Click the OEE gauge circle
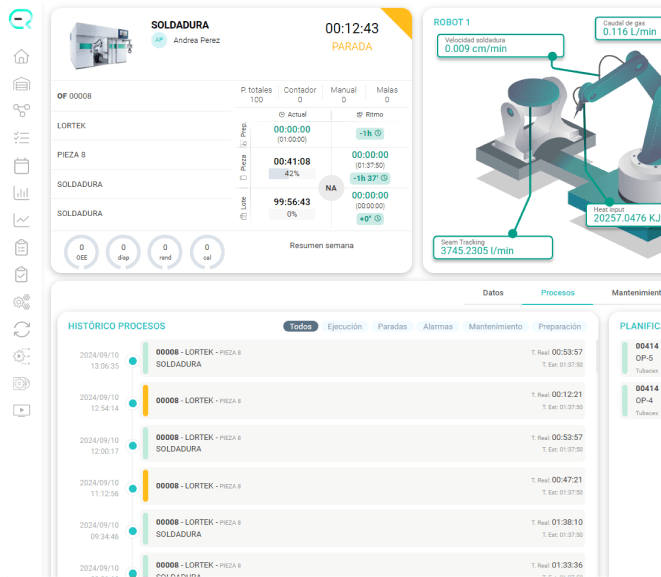The width and height of the screenshot is (661, 577). [x=81, y=252]
